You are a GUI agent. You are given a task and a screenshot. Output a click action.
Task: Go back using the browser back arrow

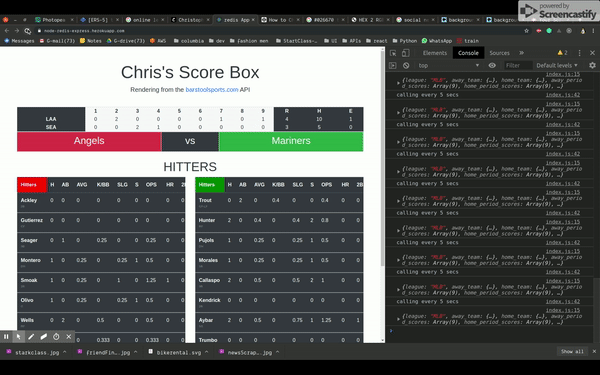7,31
